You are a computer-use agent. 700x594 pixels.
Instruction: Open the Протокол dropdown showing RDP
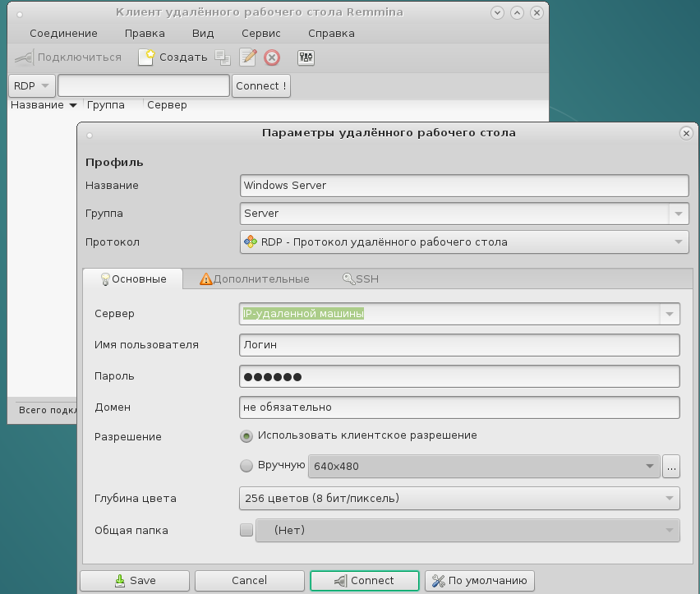click(x=464, y=242)
